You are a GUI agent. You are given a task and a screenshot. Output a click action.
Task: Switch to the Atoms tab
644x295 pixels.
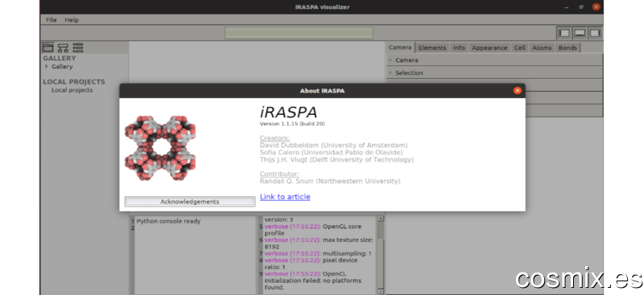pos(542,47)
